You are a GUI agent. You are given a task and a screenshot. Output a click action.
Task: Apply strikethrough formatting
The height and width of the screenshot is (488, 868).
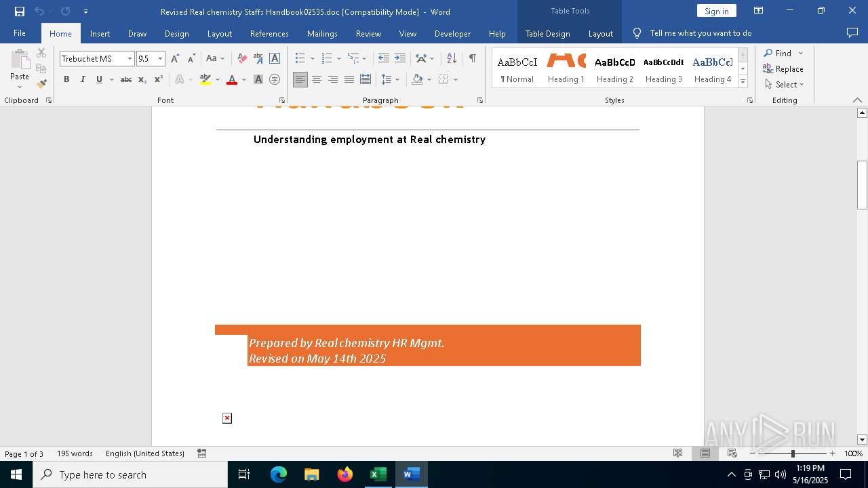(126, 79)
